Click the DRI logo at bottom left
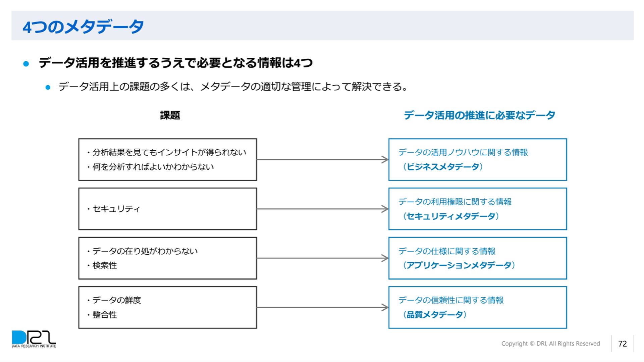The width and height of the screenshot is (644, 362). pyautogui.click(x=34, y=339)
